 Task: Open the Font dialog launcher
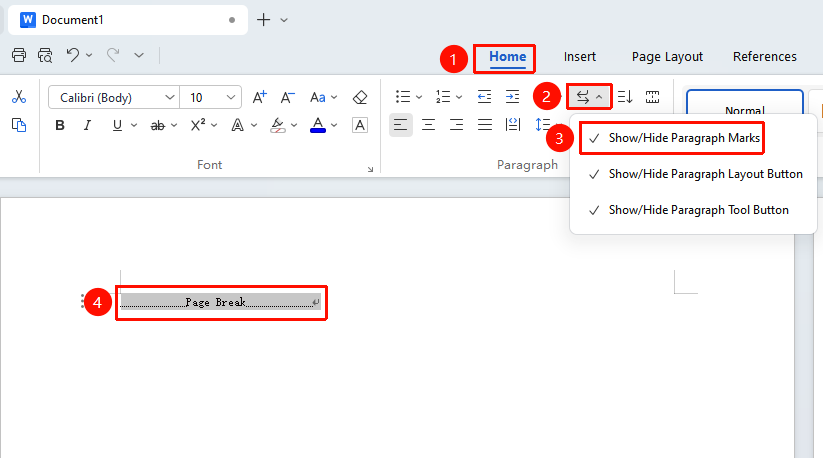click(371, 169)
